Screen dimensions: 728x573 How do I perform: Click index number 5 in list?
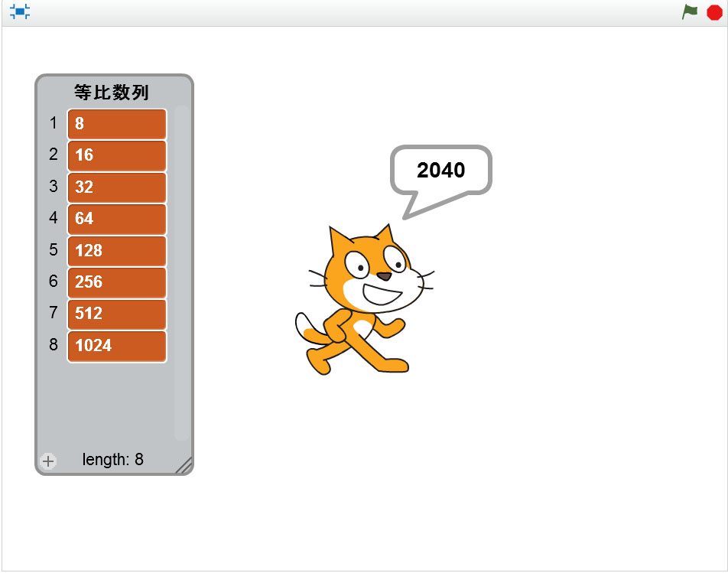(x=54, y=250)
